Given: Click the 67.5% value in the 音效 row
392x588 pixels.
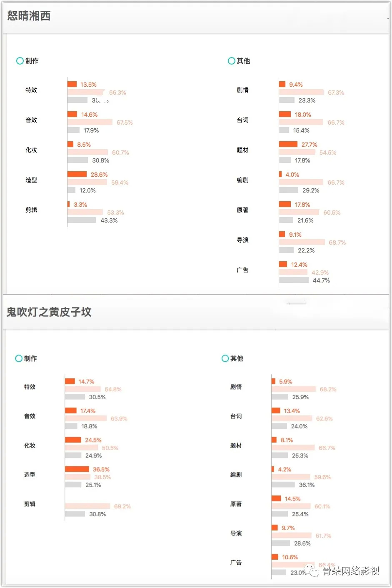Looking at the screenshot, I should pos(125,123).
